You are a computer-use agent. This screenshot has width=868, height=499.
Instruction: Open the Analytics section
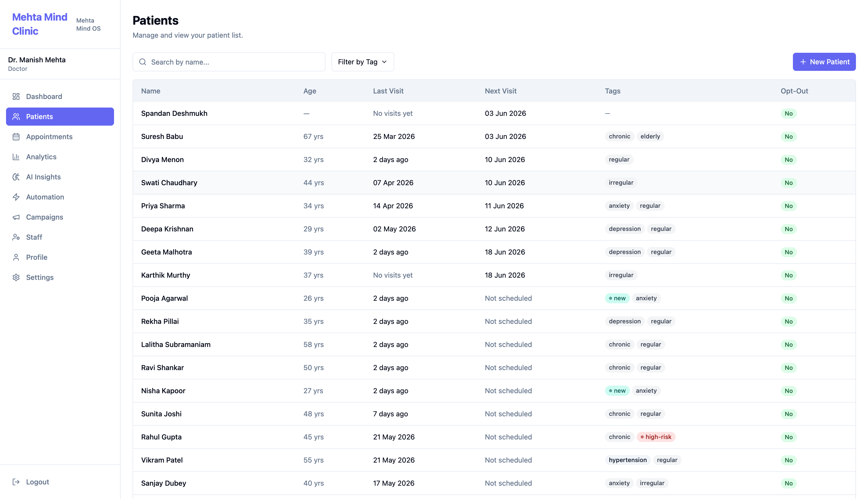[x=60, y=157]
